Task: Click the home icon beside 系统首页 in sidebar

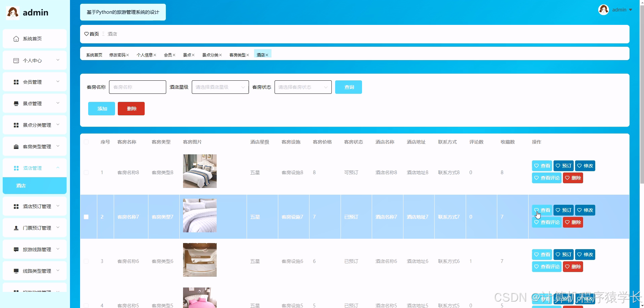Action: (x=16, y=39)
